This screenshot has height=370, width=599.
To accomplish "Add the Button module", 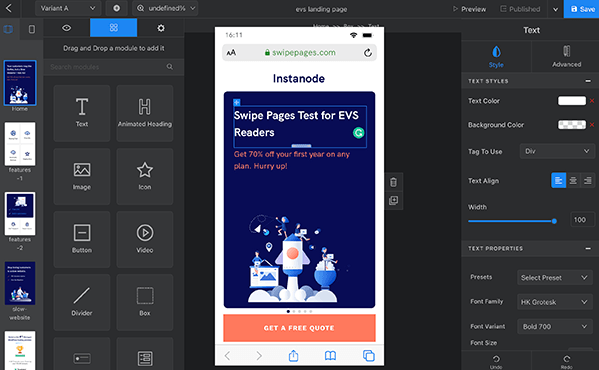I will pyautogui.click(x=82, y=239).
